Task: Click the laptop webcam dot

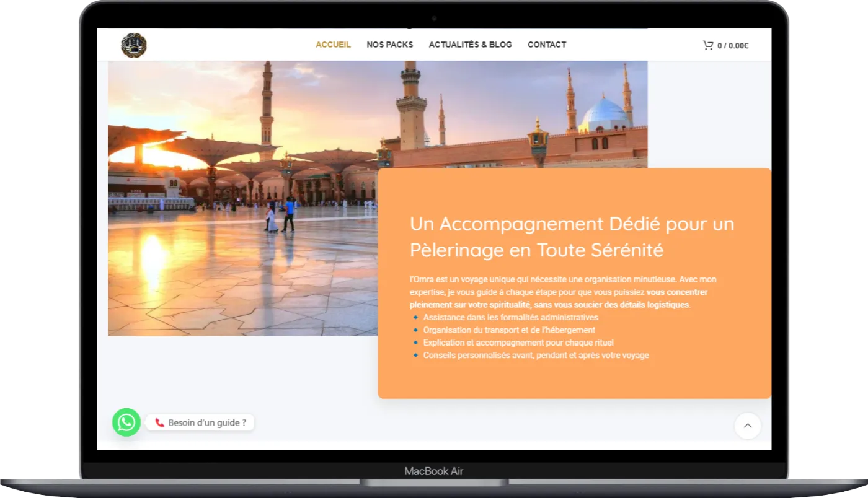Action: pos(434,19)
